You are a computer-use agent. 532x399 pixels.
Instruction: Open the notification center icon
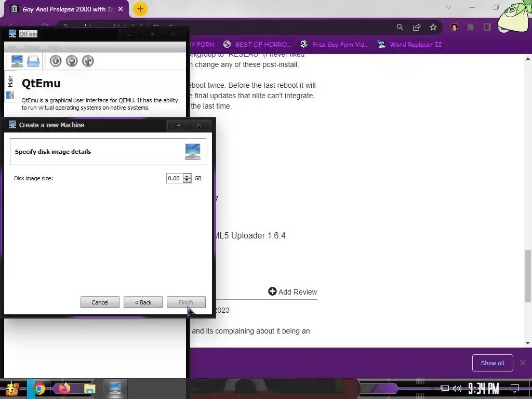pos(515,389)
